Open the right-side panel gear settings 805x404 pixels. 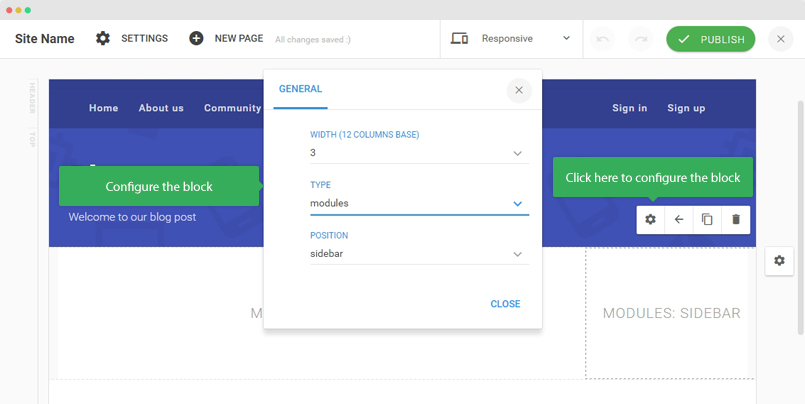[780, 261]
